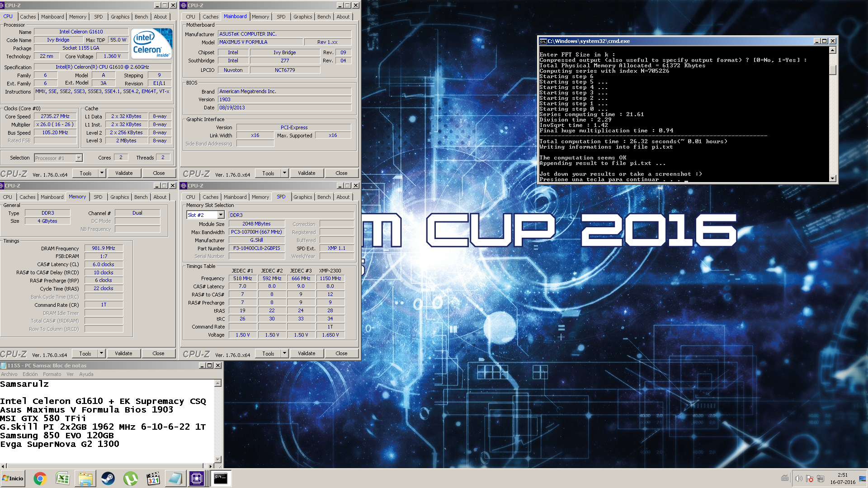Image resolution: width=868 pixels, height=488 pixels.
Task: Click Core Voltage value 1.360 V
Action: [112, 56]
